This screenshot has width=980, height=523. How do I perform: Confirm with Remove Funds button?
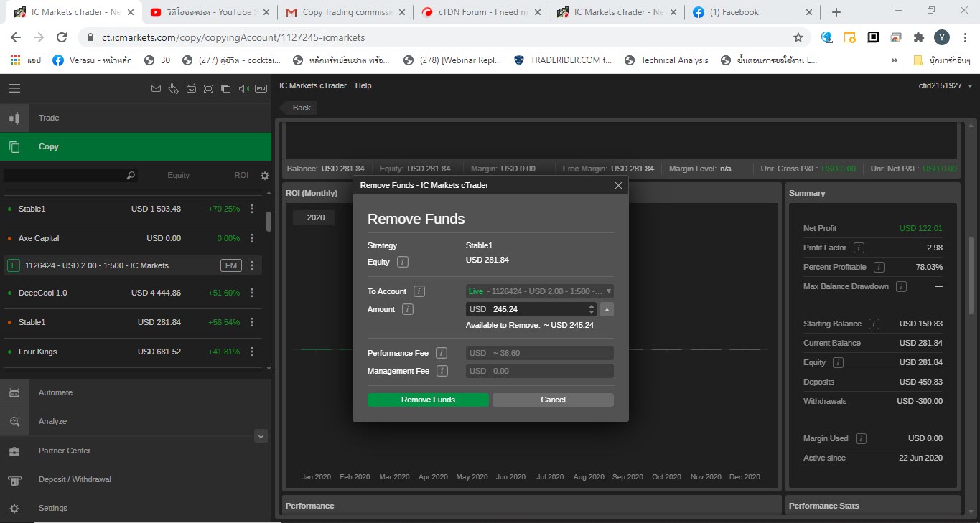pyautogui.click(x=428, y=400)
